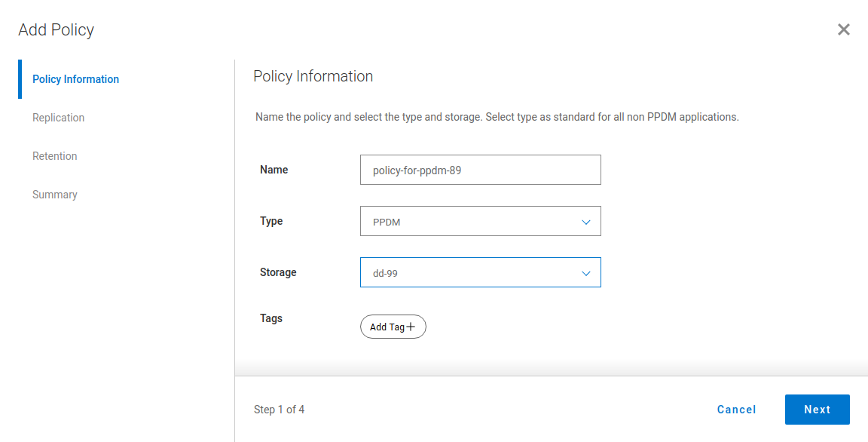Go to the Replication step

58,118
